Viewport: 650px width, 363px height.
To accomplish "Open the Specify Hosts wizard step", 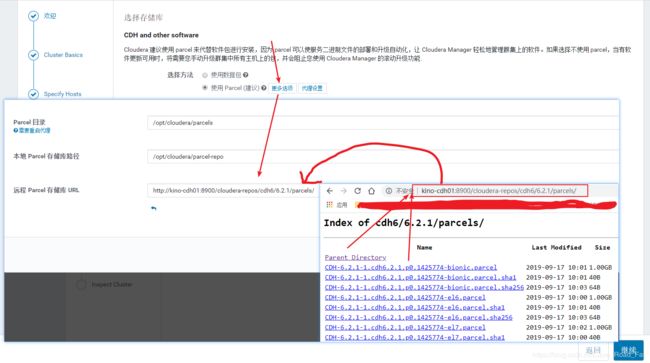I will 63,94.
